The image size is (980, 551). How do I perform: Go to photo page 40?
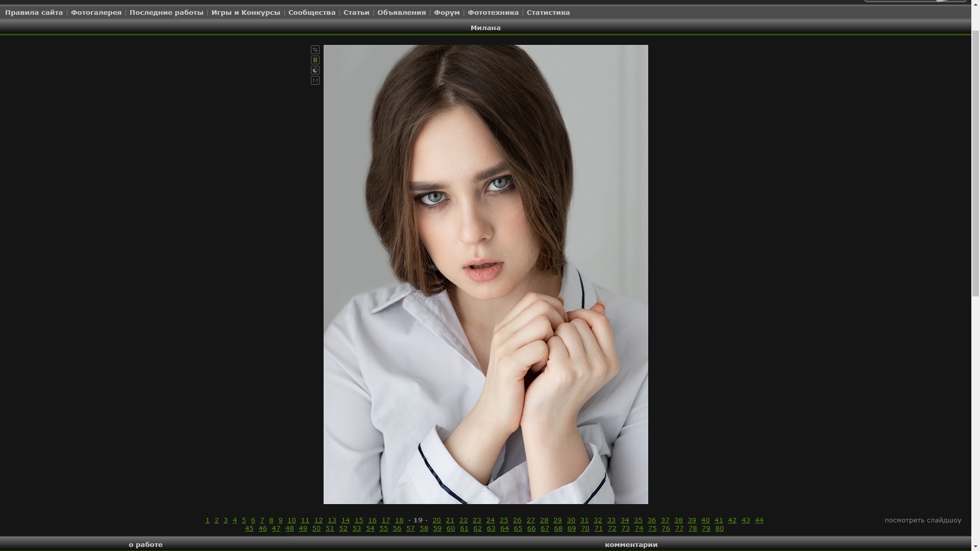[705, 520]
